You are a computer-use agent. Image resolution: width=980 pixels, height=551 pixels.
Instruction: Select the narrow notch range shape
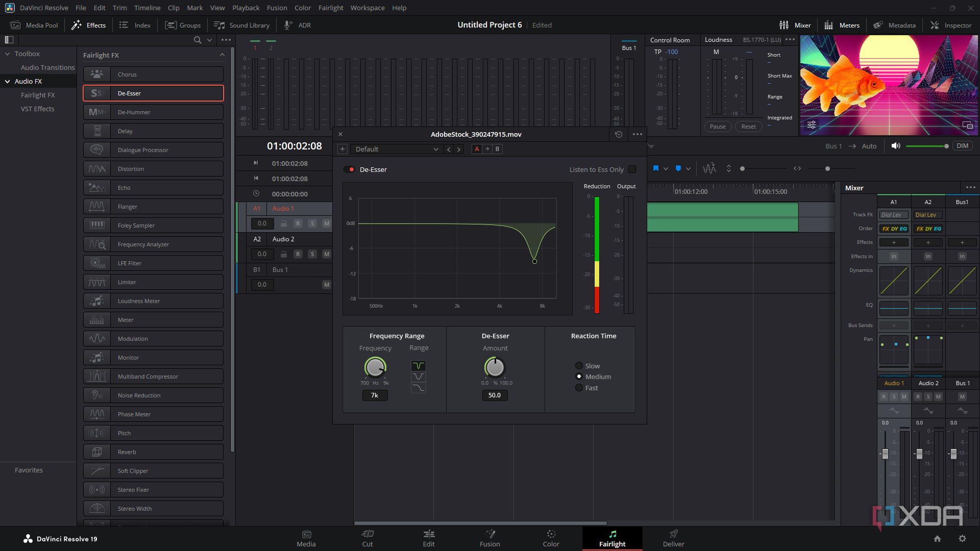tap(419, 366)
